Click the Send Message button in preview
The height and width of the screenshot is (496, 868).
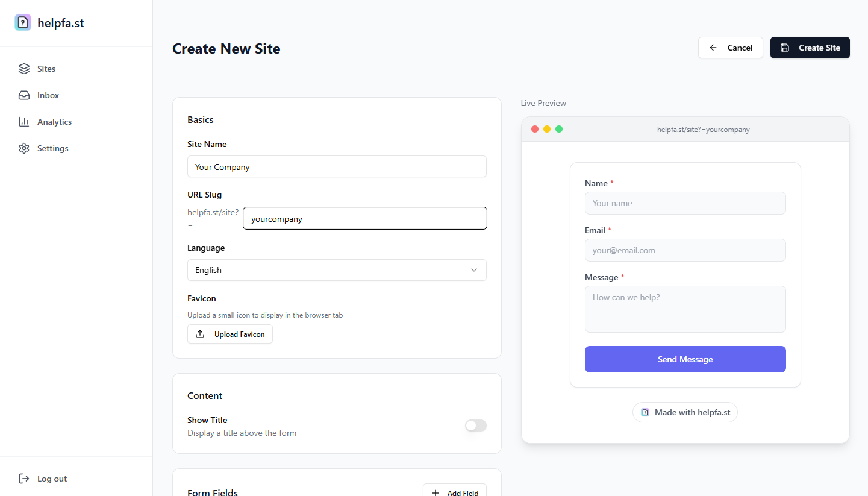point(685,359)
